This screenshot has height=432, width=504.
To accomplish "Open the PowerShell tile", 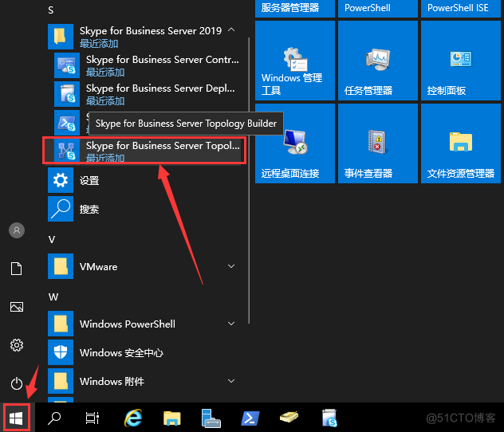I will tap(378, 8).
